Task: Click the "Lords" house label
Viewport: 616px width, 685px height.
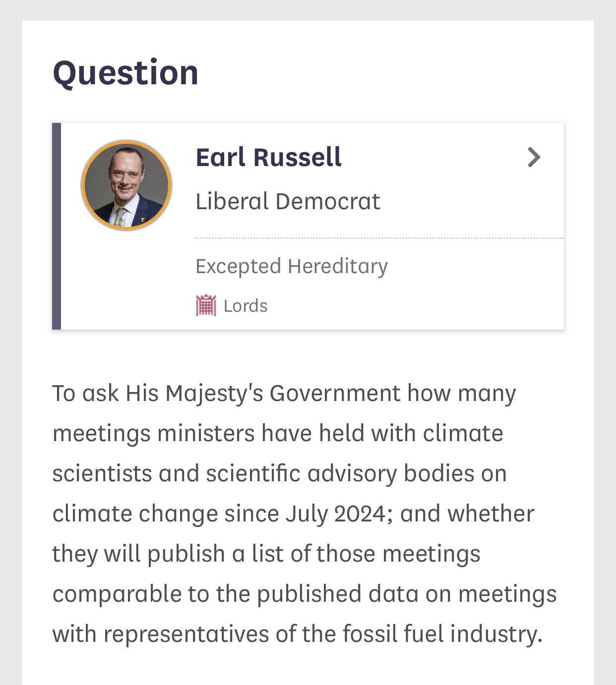Action: (246, 306)
